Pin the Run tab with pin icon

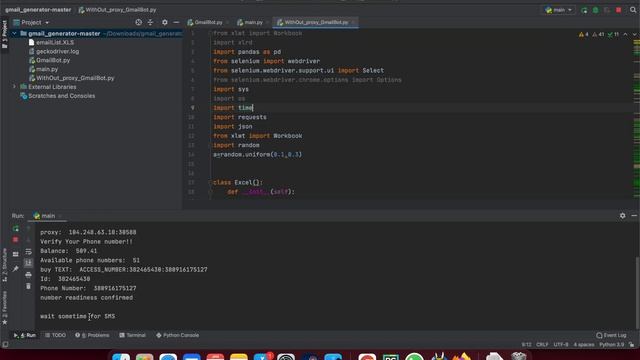click(16, 269)
